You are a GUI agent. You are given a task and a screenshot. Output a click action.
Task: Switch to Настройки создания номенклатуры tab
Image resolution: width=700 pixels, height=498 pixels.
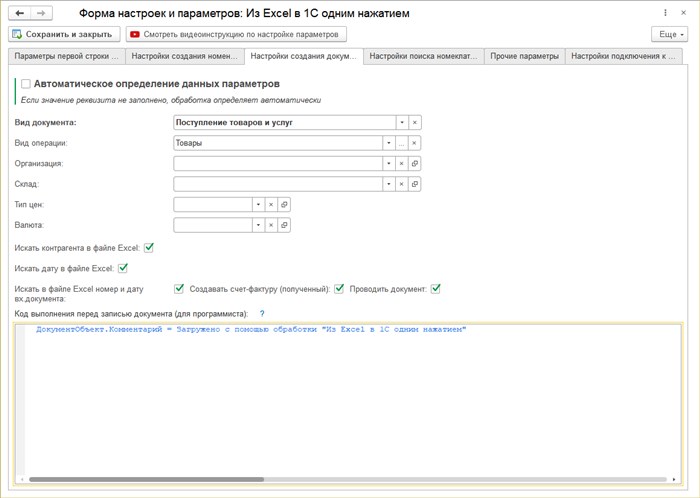point(184,56)
